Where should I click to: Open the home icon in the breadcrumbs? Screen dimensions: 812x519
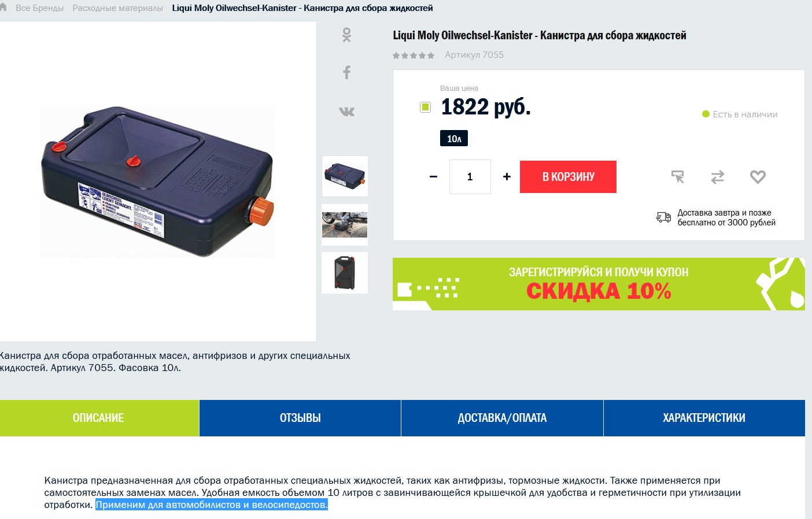pyautogui.click(x=3, y=8)
